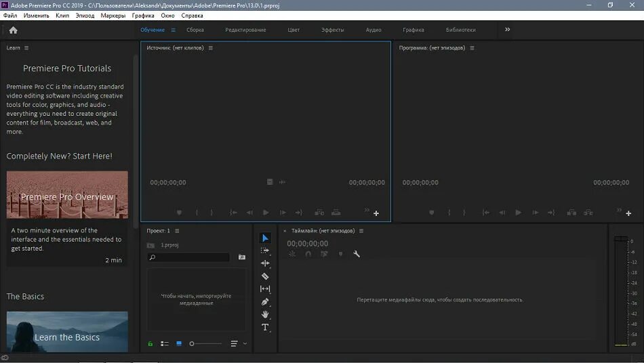Switch to the Редактирование workspace

245,30
